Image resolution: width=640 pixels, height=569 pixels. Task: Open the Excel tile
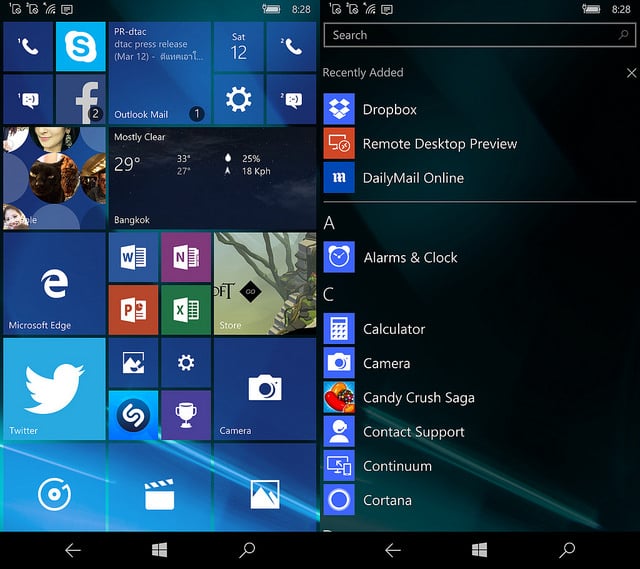pyautogui.click(x=186, y=310)
